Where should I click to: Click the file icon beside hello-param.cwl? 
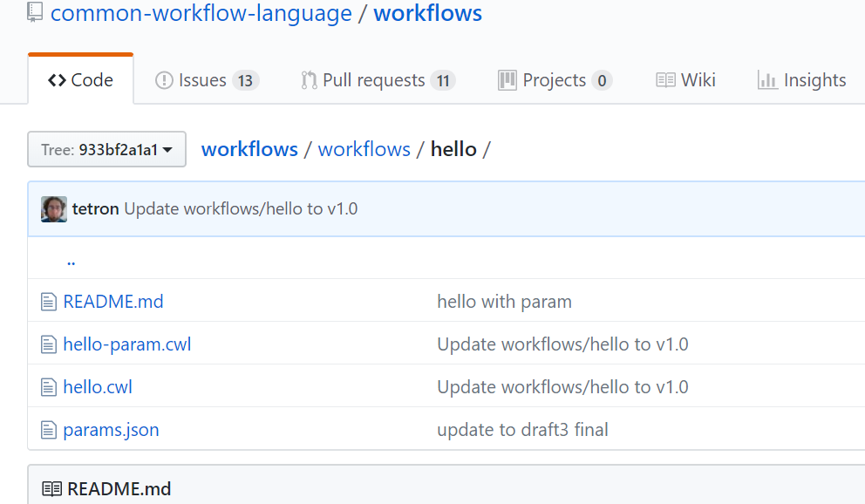click(x=49, y=344)
